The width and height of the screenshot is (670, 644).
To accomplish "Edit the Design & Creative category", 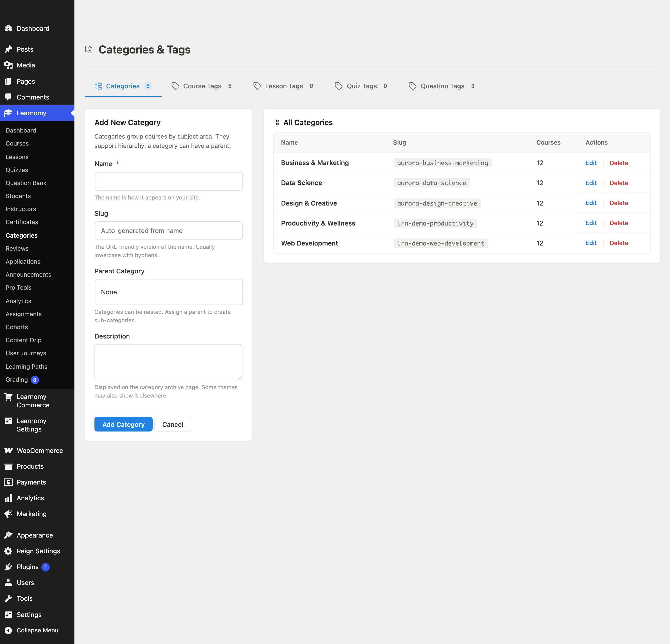I will click(x=591, y=203).
